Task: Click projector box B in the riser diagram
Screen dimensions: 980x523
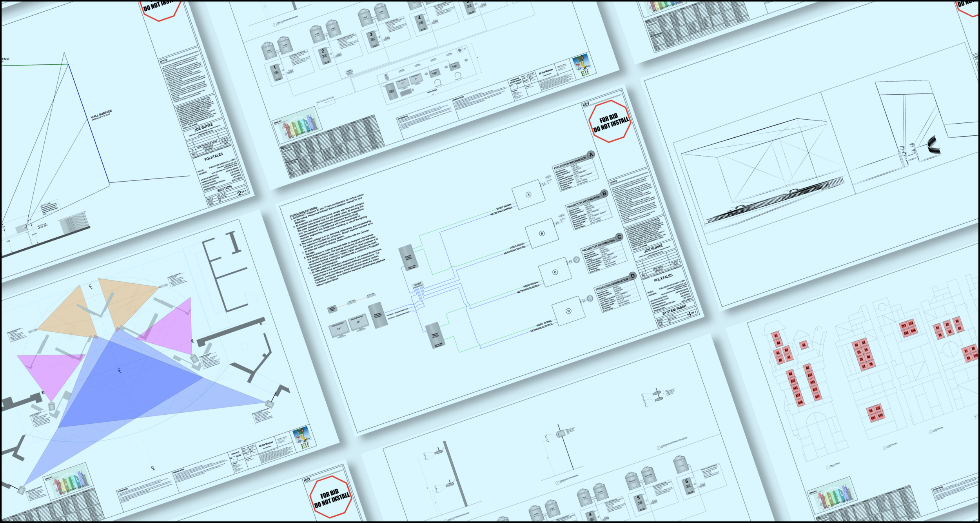Action: coord(542,233)
